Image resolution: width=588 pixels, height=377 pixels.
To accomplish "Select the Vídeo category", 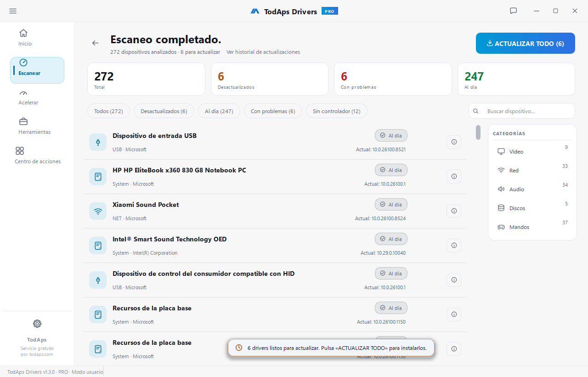I will coord(532,152).
